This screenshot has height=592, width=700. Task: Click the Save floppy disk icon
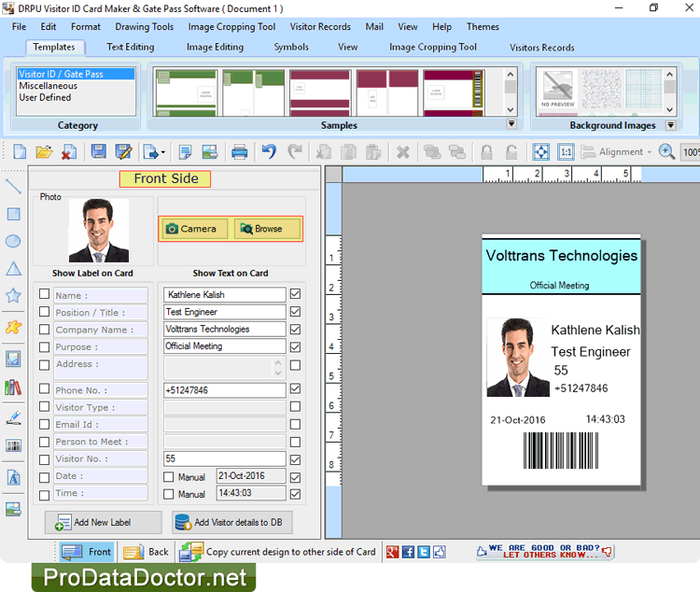click(x=99, y=152)
